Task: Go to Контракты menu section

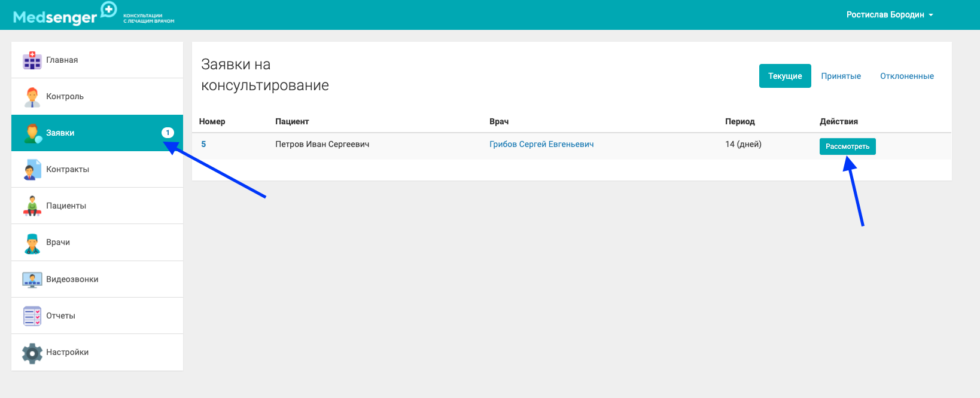Action: click(68, 169)
